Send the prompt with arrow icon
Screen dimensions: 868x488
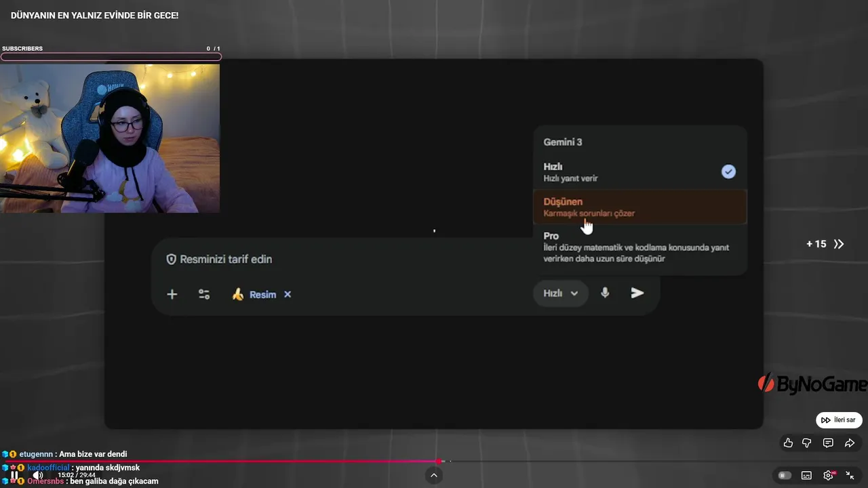(637, 293)
